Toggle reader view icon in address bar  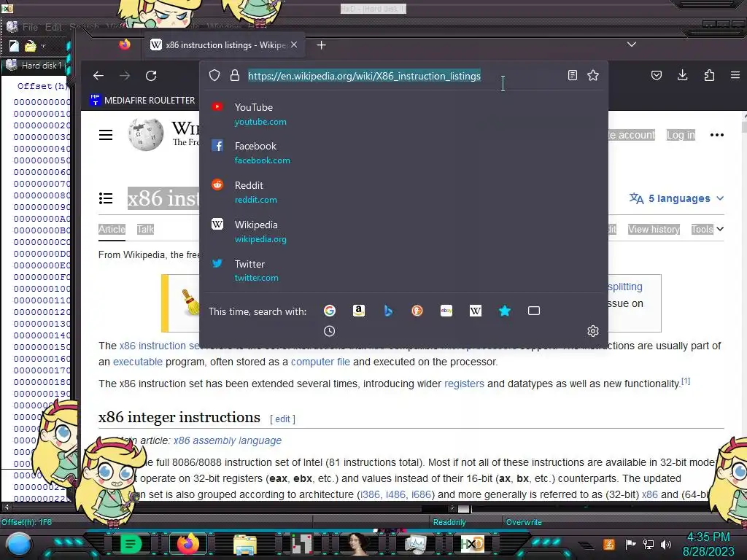coord(573,75)
